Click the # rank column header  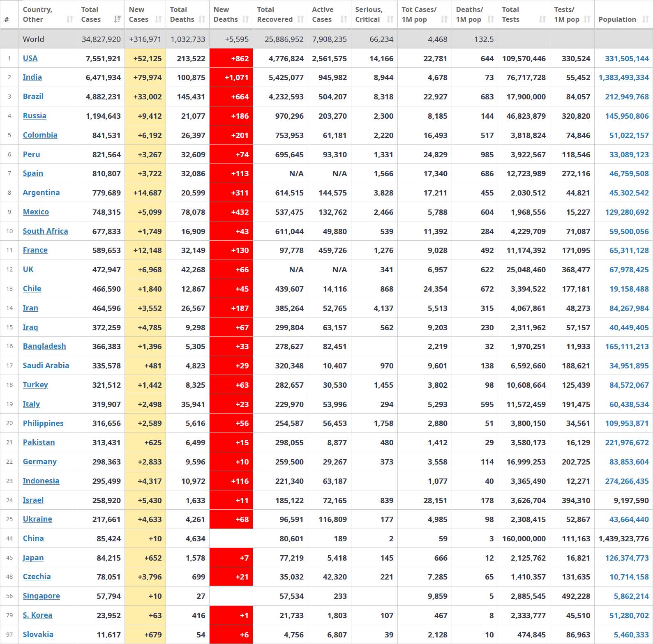click(7, 19)
